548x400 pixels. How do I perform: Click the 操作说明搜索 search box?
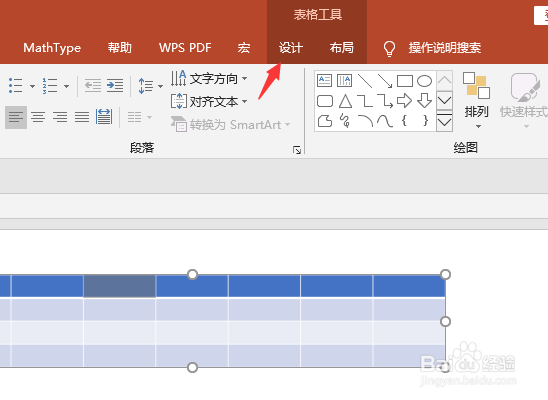(445, 48)
